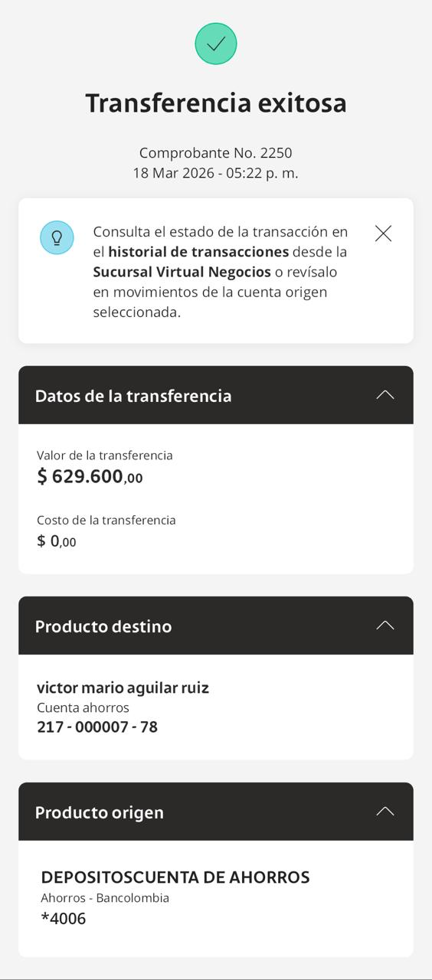Select the Comprobante No. 2250 text

[216, 153]
